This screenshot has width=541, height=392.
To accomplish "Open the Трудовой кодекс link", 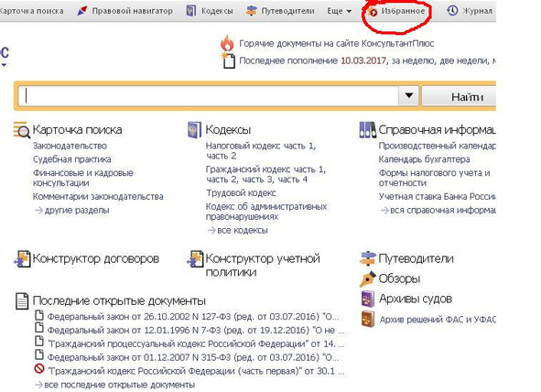I will (241, 193).
